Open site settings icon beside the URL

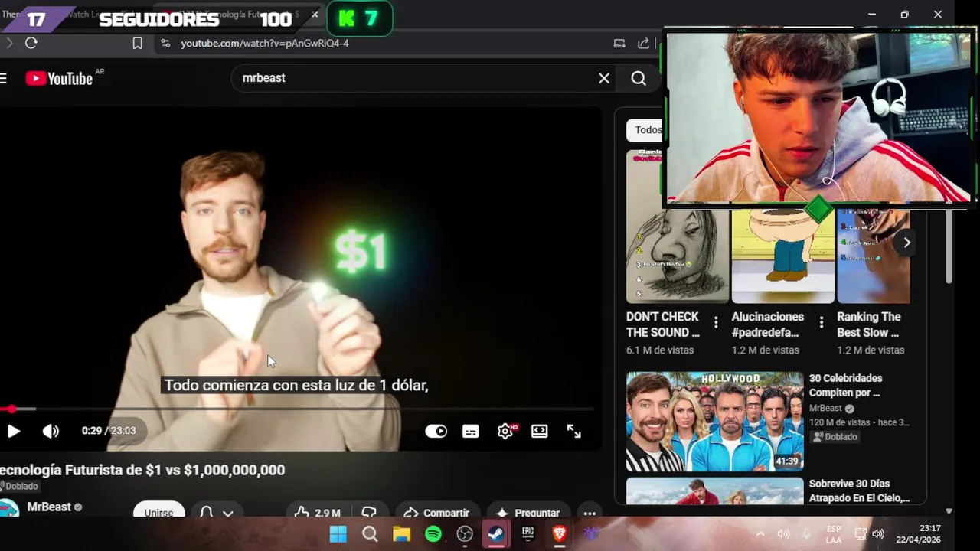166,44
